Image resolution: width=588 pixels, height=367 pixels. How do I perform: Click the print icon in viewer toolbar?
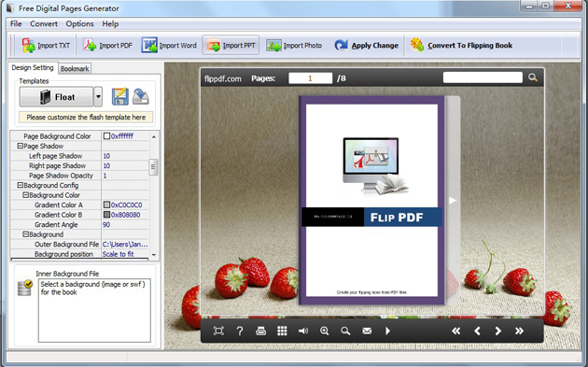260,331
